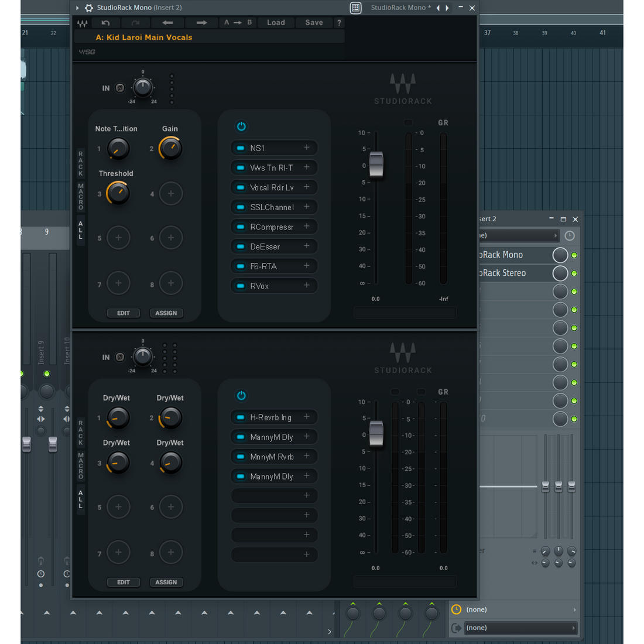Viewport: 644px width, 644px height.
Task: Click the Load button
Action: (x=276, y=23)
